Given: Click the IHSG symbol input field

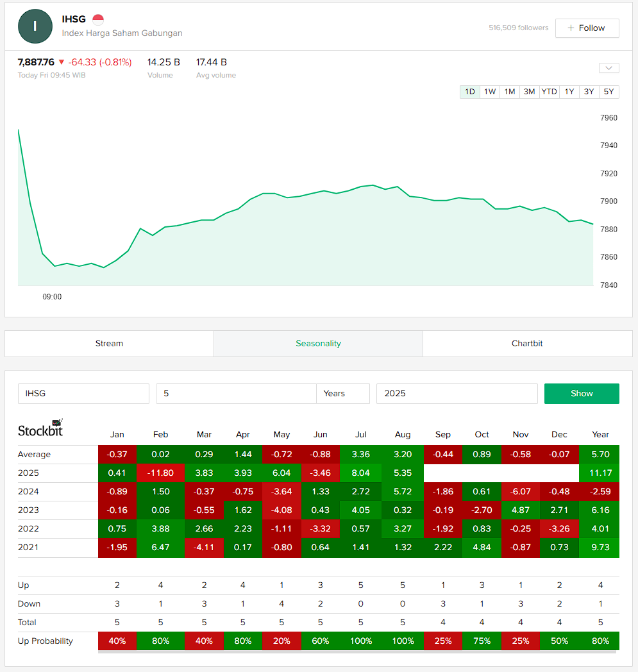Looking at the screenshot, I should tap(83, 394).
